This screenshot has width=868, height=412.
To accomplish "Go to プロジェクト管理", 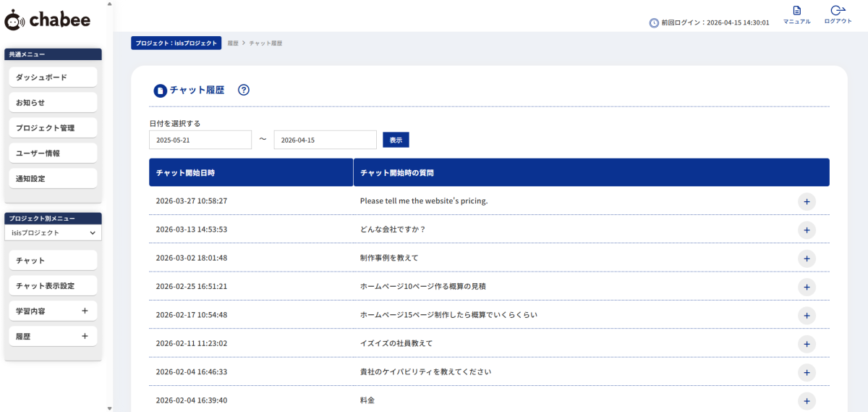I will tap(54, 128).
